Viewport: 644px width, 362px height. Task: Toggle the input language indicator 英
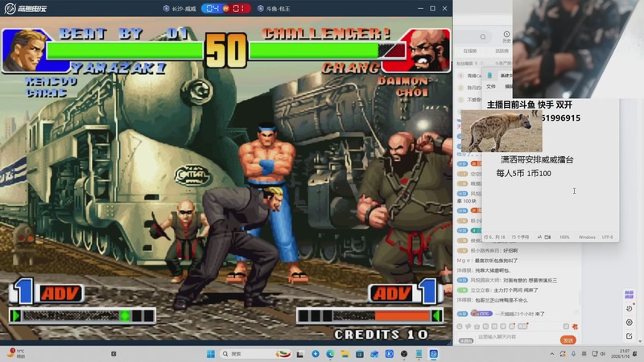(584, 354)
